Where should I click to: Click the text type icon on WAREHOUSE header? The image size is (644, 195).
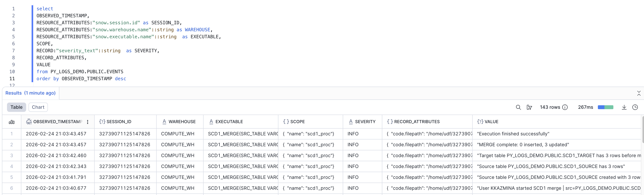[164, 121]
